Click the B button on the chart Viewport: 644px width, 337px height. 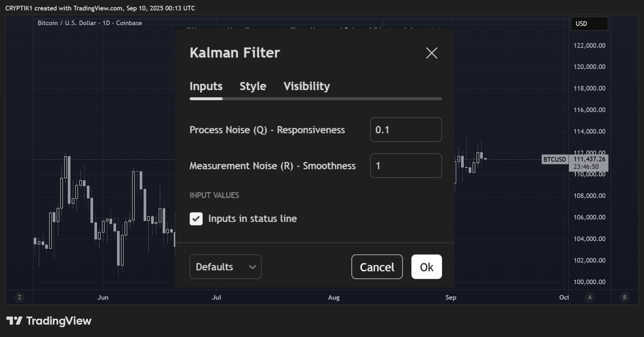[625, 297]
